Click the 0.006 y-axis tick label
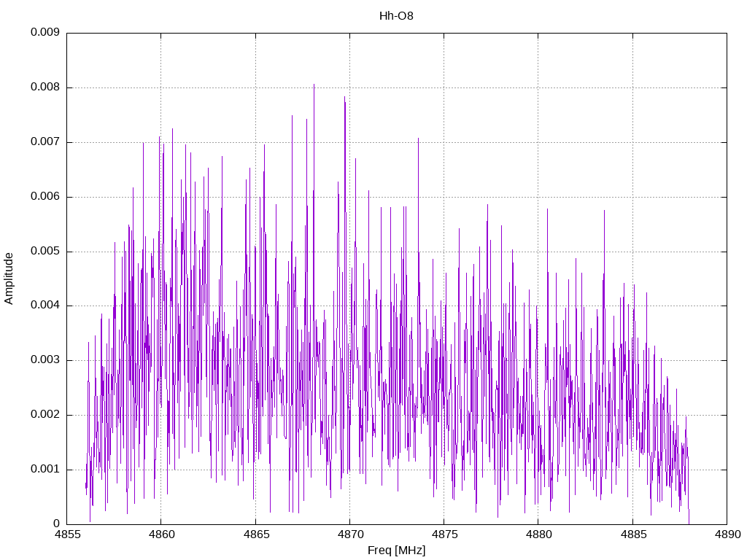The height and width of the screenshot is (560, 747). pos(45,197)
